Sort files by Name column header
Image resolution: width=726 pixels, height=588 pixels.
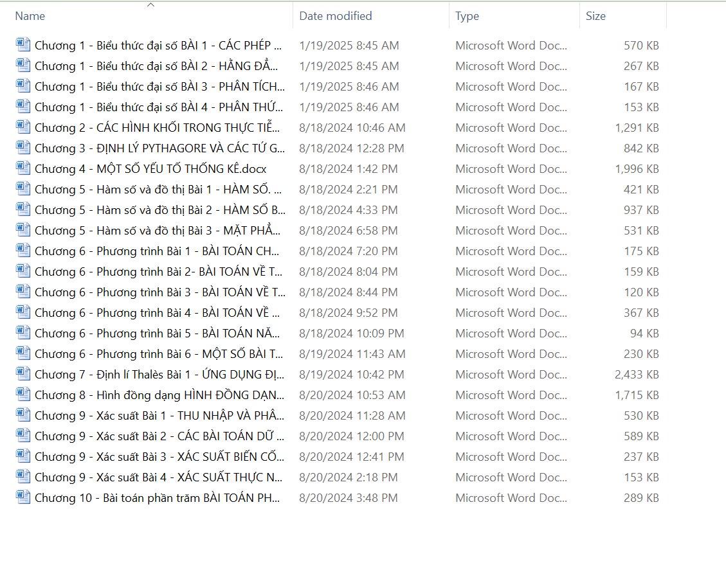point(30,16)
